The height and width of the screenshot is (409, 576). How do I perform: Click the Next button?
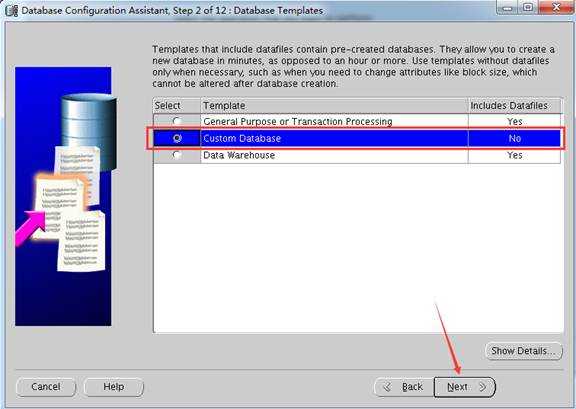pos(465,387)
